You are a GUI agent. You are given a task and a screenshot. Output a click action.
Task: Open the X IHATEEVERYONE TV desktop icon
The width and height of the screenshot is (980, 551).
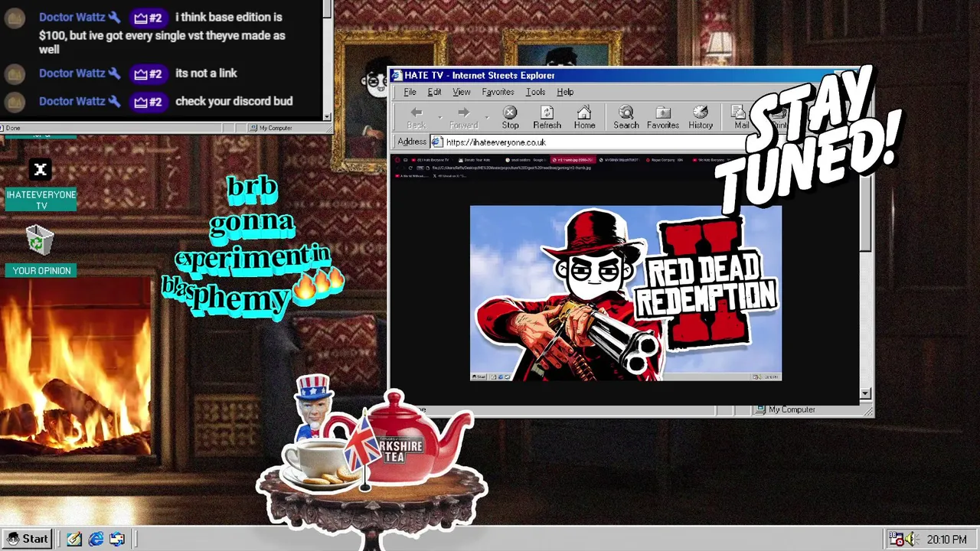[41, 184]
